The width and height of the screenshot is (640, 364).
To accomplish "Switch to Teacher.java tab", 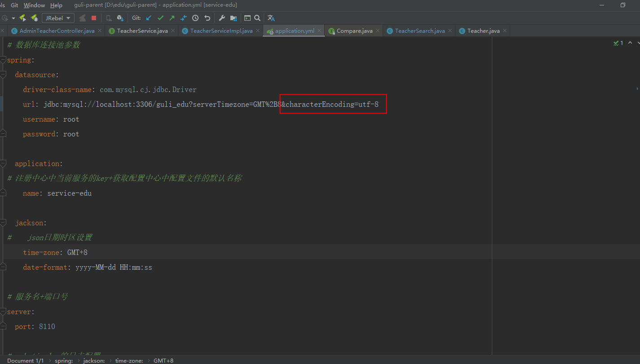I will pos(483,31).
